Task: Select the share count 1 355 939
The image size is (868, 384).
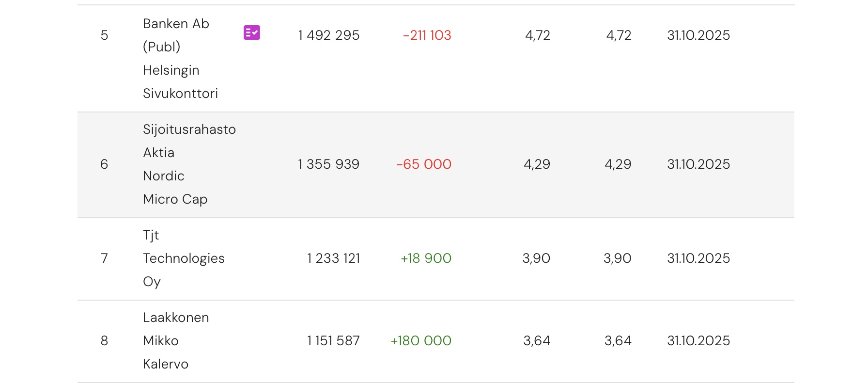Action: (x=328, y=164)
